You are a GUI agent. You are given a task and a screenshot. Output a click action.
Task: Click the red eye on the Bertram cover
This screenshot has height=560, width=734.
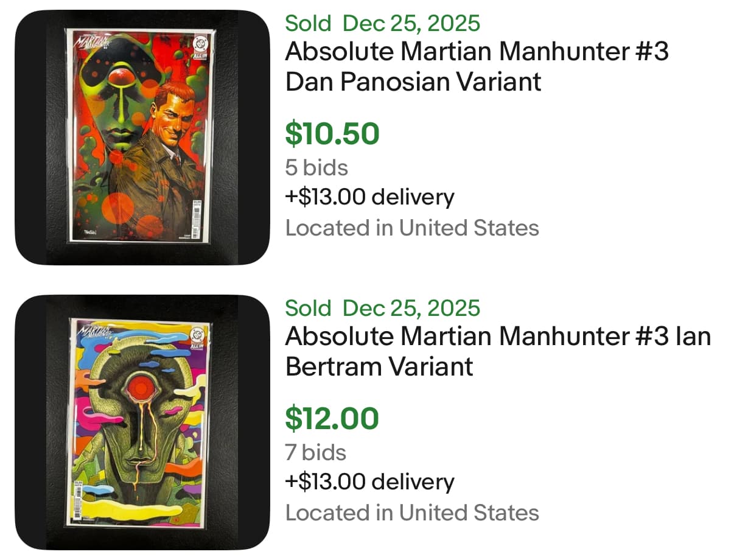tap(142, 387)
